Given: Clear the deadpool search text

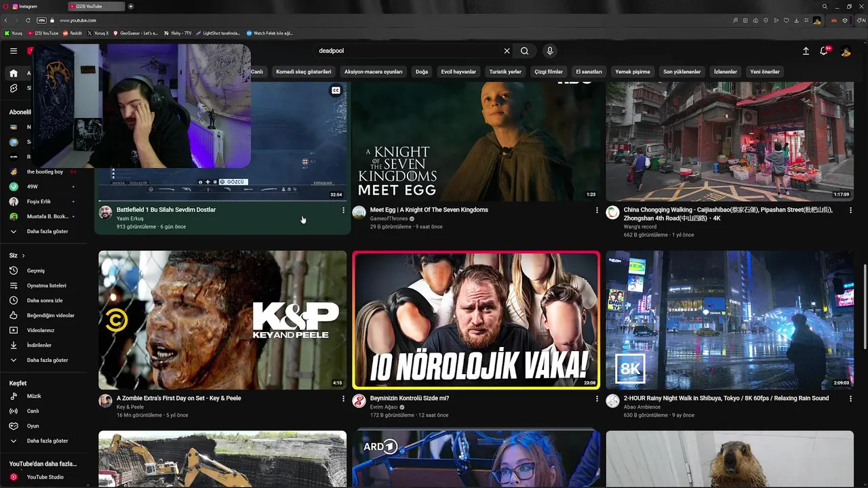Looking at the screenshot, I should [507, 51].
